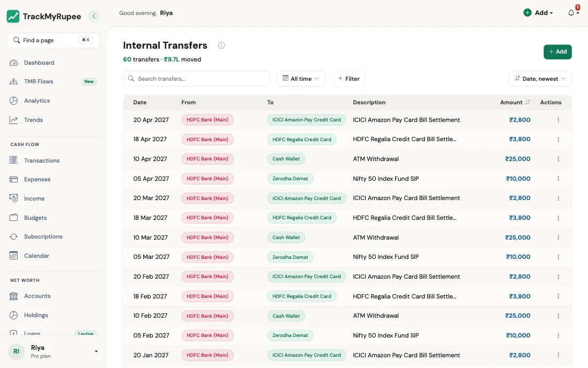Open the Date, newest sort dropdown
588x368 pixels.
(540, 79)
